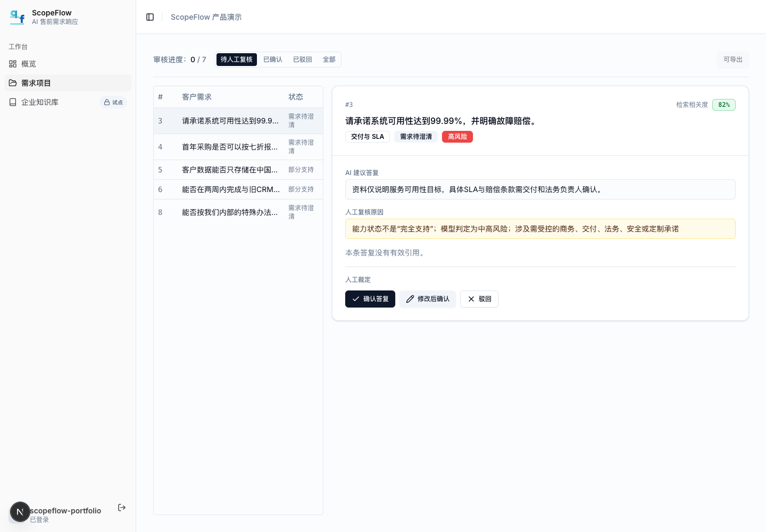The width and height of the screenshot is (766, 532).
Task: Switch to the 全部 filter tab
Action: 329,60
